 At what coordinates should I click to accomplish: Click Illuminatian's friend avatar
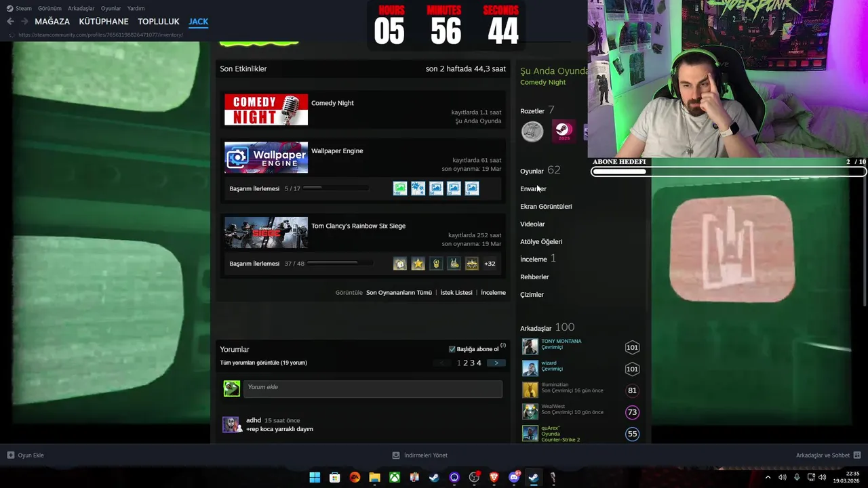coord(530,390)
